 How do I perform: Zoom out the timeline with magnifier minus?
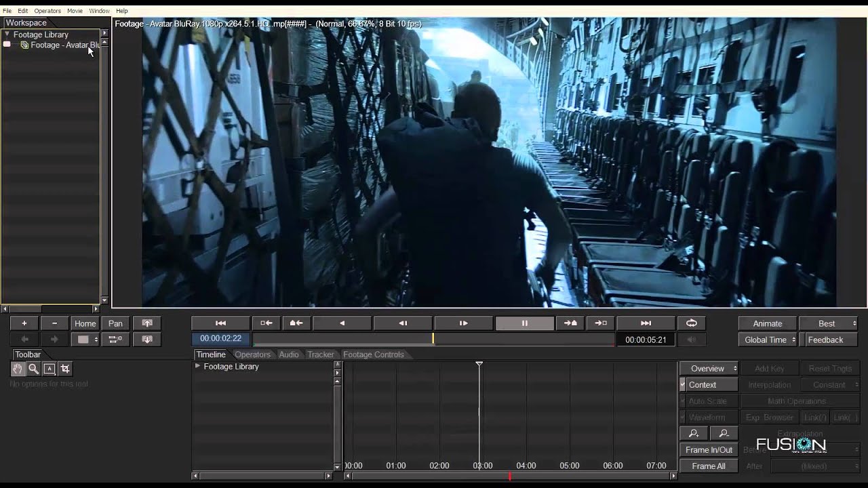pyautogui.click(x=724, y=433)
